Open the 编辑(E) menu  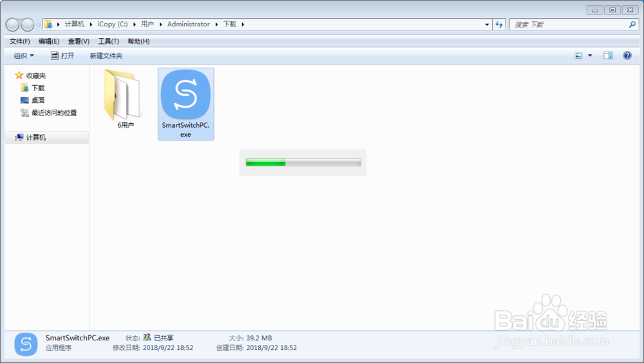tap(49, 41)
